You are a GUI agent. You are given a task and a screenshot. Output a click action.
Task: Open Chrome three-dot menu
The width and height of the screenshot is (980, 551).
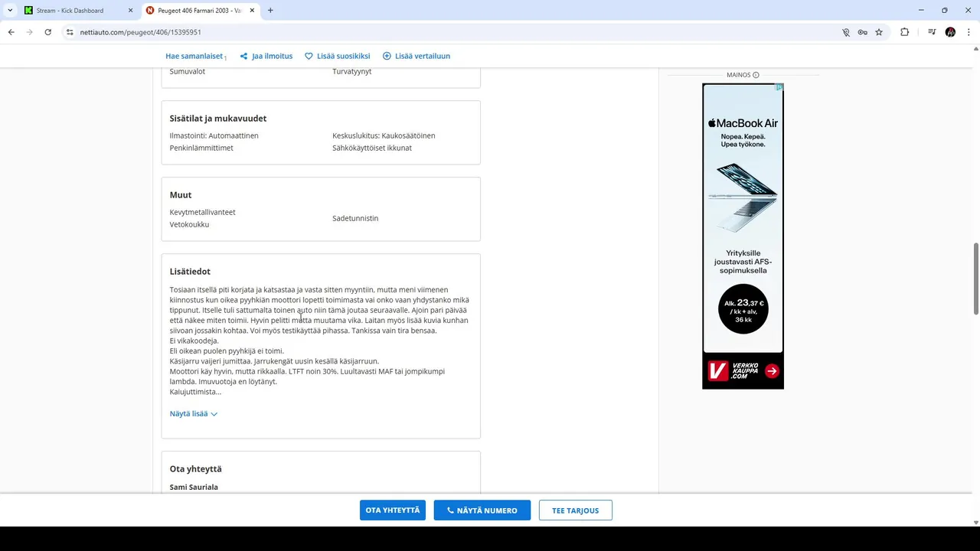(969, 32)
